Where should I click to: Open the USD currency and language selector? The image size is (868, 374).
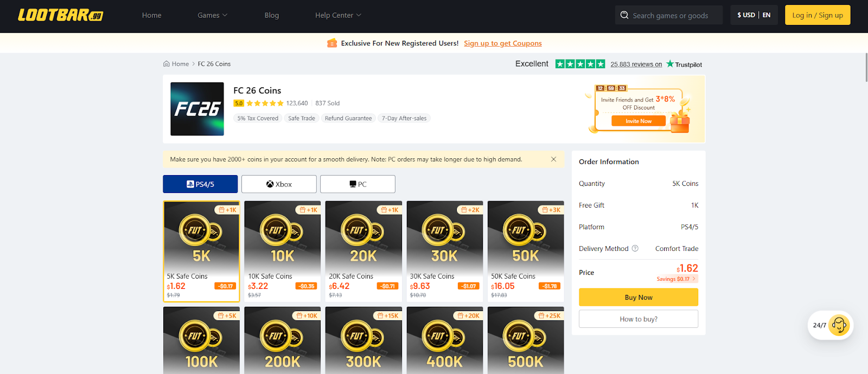754,15
